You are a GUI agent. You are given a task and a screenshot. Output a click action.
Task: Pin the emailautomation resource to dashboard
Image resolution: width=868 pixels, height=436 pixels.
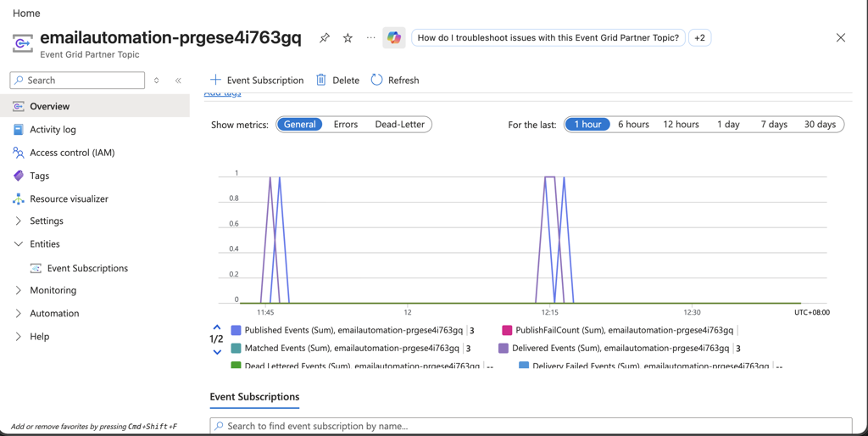pyautogui.click(x=325, y=37)
